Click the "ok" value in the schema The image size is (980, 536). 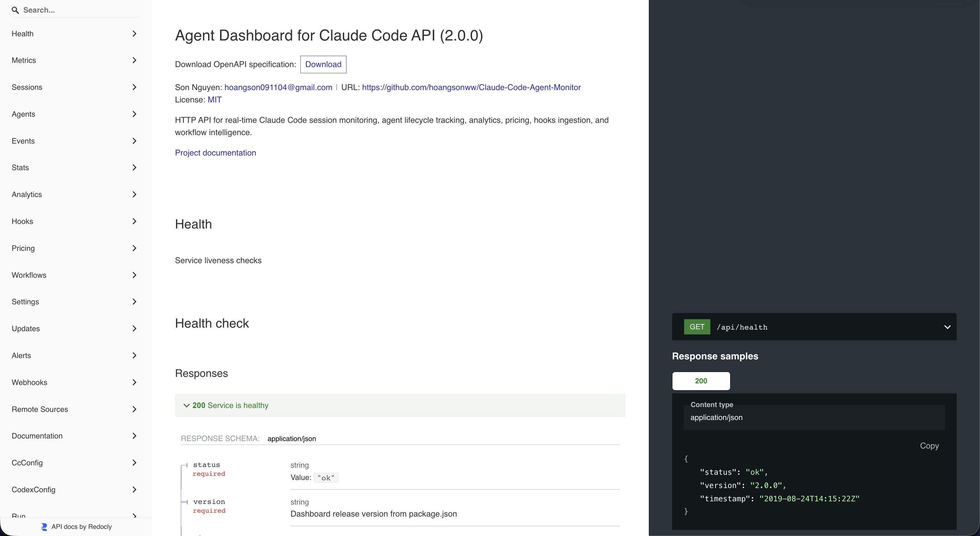pyautogui.click(x=326, y=478)
